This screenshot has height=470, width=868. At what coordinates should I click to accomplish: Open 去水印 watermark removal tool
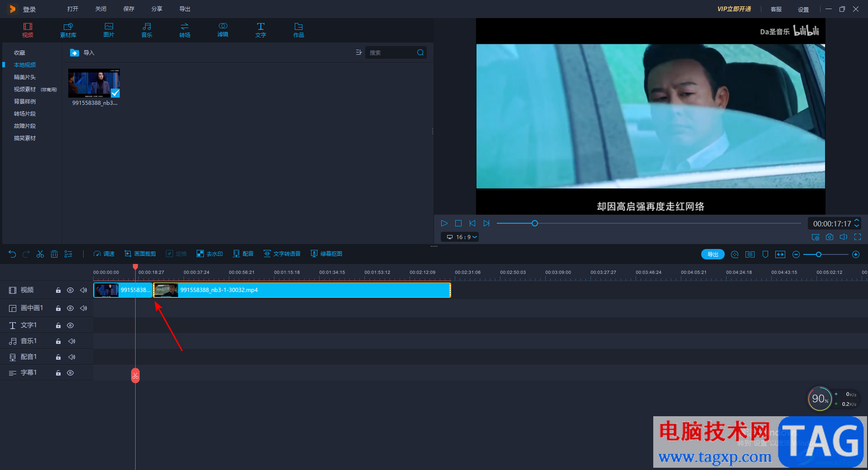pos(210,254)
